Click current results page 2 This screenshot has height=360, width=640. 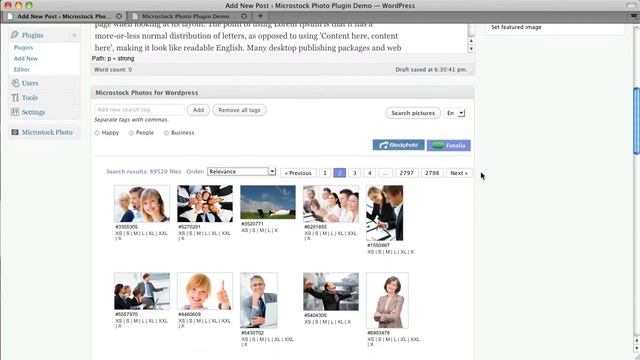pos(340,173)
